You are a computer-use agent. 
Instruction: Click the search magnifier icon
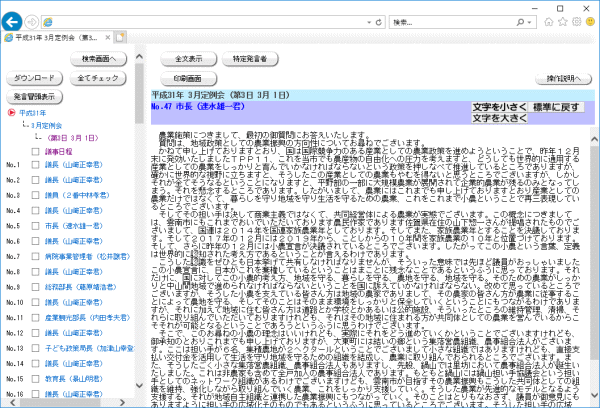(520, 22)
